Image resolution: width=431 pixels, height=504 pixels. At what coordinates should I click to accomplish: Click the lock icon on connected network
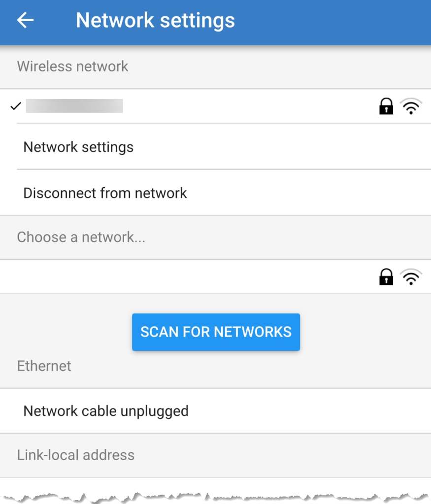(386, 106)
